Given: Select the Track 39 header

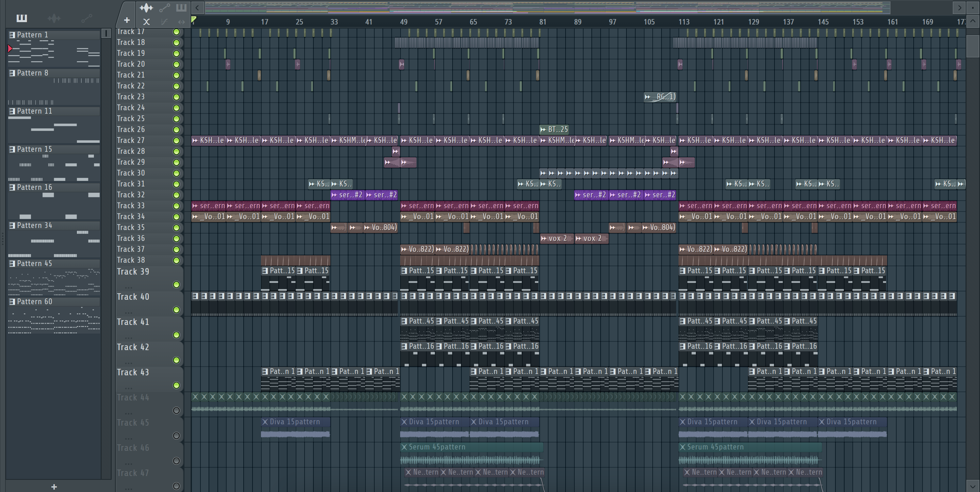Looking at the screenshot, I should [149, 279].
